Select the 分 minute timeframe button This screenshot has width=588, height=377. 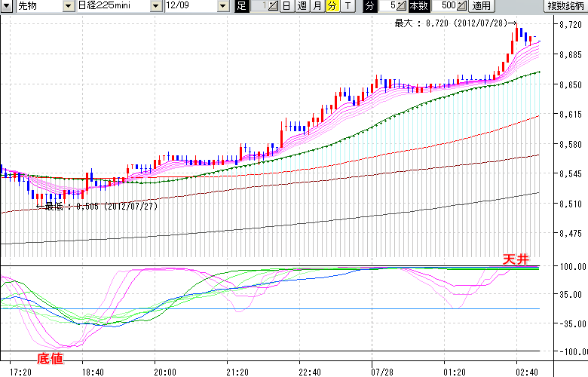332,5
